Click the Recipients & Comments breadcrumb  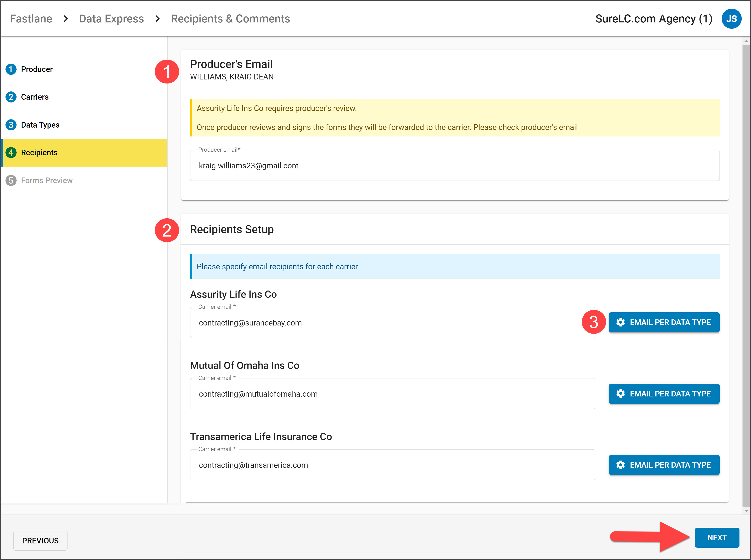click(x=230, y=19)
